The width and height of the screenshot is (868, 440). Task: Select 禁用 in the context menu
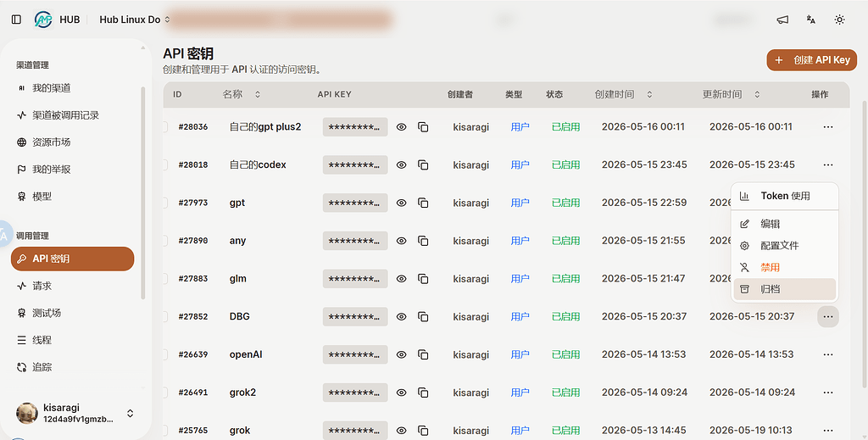(784, 267)
